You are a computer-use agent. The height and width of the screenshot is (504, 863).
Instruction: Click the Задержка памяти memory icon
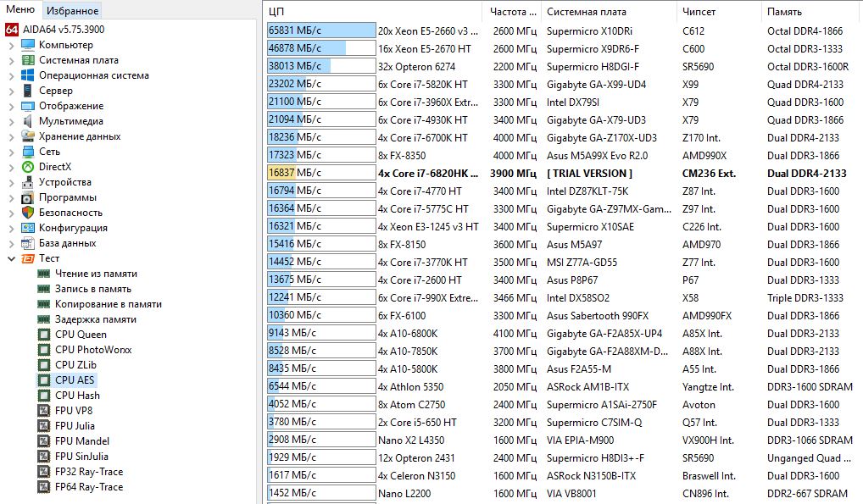point(43,319)
